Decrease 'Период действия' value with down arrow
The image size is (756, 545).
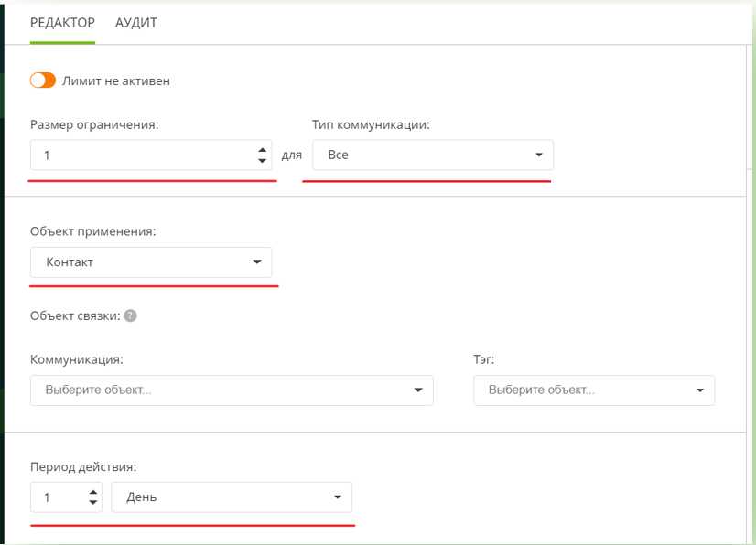pos(92,503)
